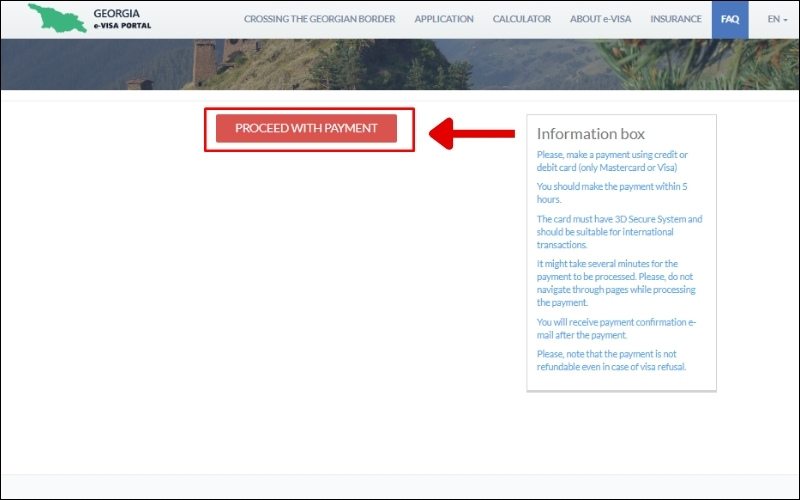This screenshot has height=500, width=800.
Task: Click text about 3D Secure System requirement
Action: (619, 232)
